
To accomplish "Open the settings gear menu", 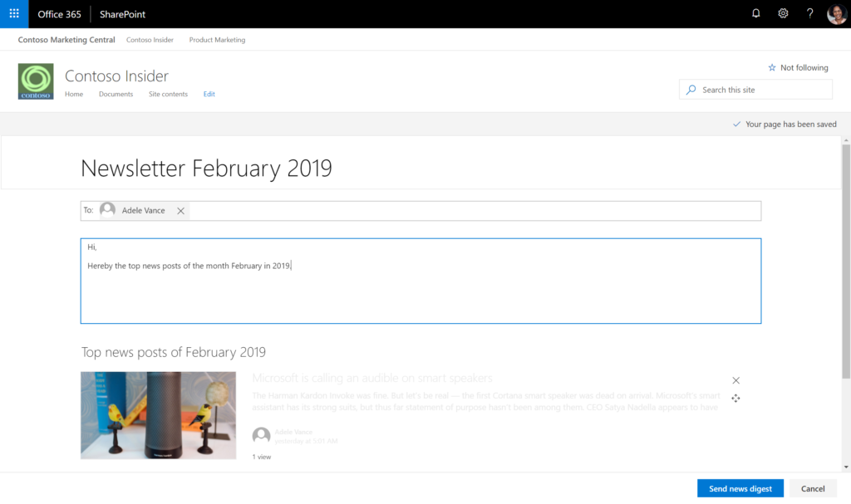I will [x=783, y=13].
